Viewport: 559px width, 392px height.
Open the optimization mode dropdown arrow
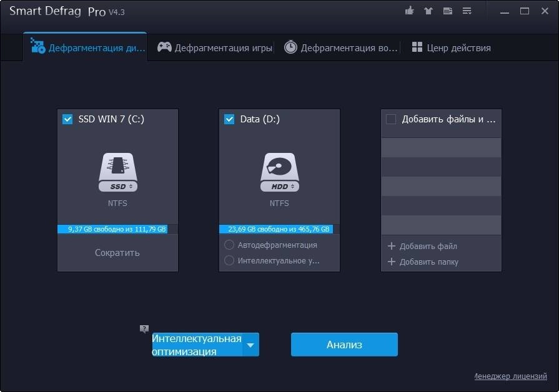250,345
